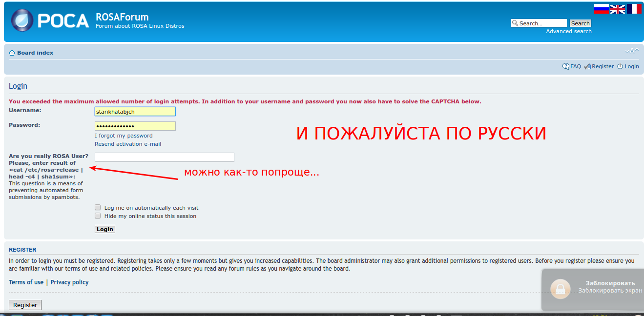Click the magnifier icon in the search box
Viewport: 644px width, 316px height.
[515, 23]
